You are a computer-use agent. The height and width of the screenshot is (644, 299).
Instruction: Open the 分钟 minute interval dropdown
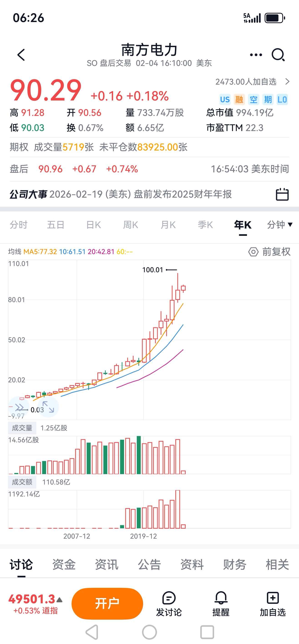click(x=280, y=225)
